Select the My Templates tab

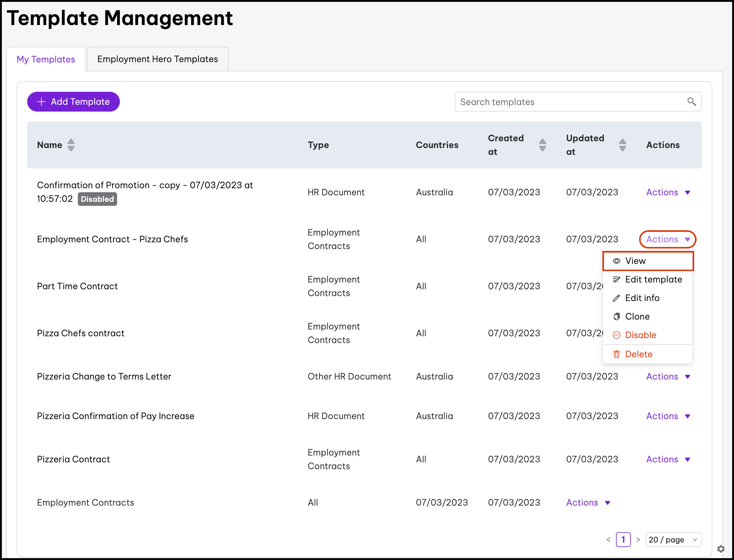pyautogui.click(x=46, y=59)
